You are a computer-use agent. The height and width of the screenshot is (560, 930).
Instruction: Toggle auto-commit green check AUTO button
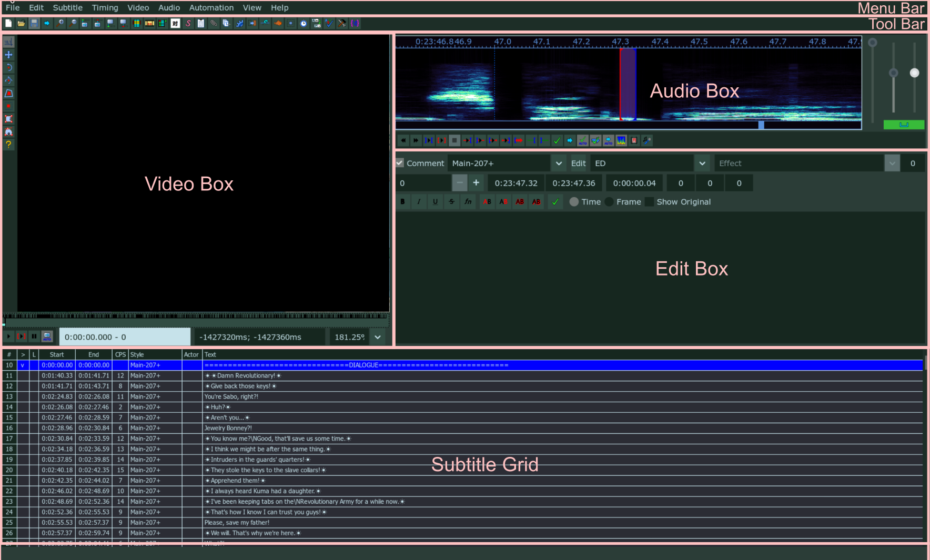click(583, 140)
